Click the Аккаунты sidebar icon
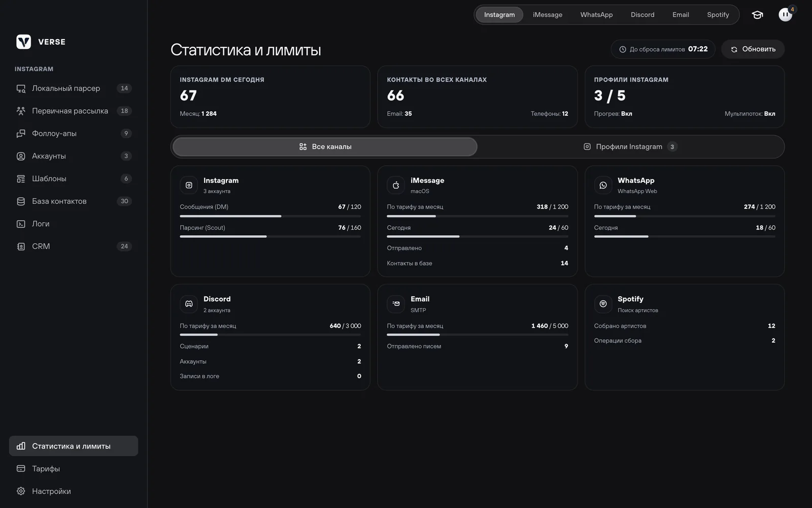Screen dimensions: 812x508 click(21, 156)
